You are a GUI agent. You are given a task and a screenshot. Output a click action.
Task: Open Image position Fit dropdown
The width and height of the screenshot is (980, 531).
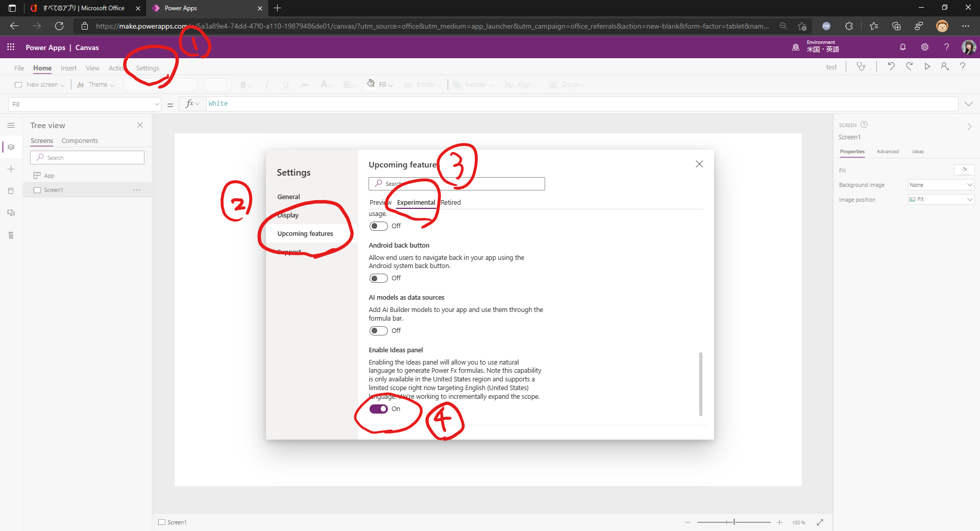pyautogui.click(x=941, y=200)
